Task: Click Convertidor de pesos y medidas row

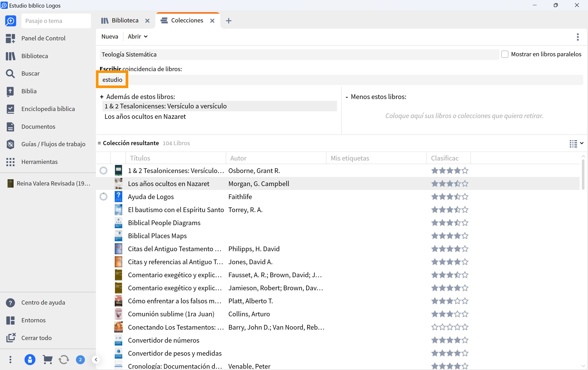Action: pyautogui.click(x=338, y=353)
